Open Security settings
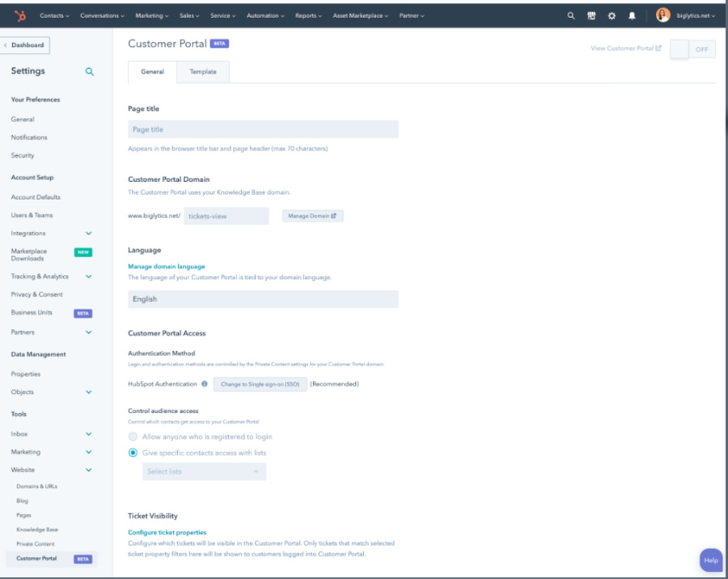 (23, 155)
